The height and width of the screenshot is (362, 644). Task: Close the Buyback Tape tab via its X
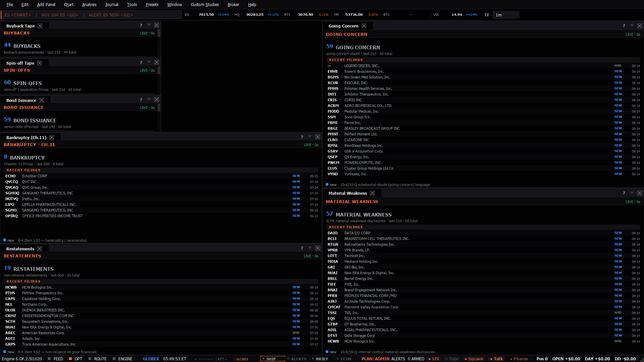tap(40, 26)
